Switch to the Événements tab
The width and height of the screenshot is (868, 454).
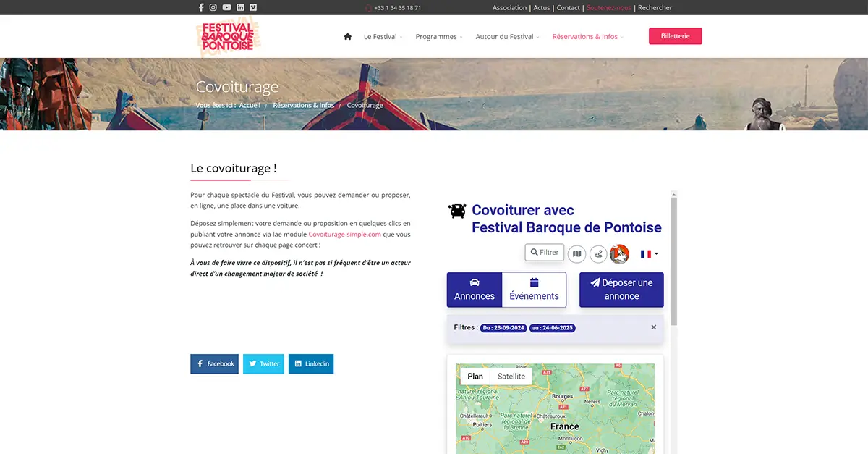534,290
